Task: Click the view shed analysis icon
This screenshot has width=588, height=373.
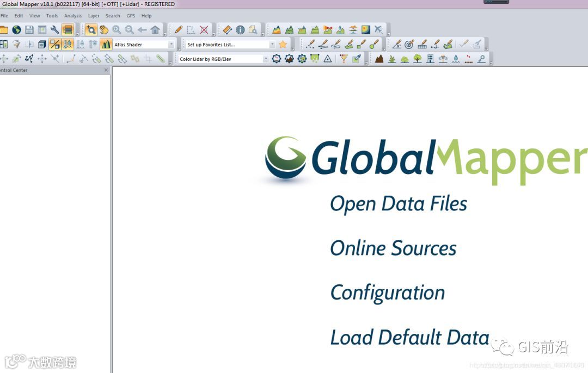Action: (x=328, y=29)
